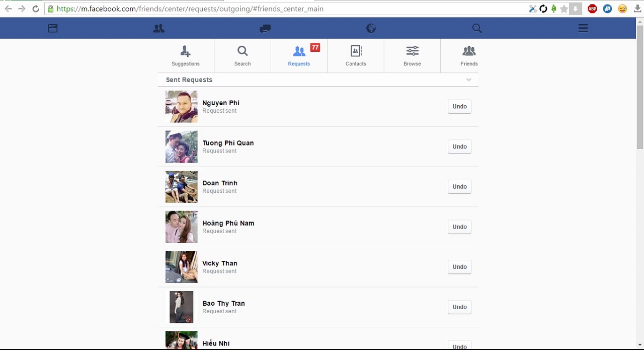This screenshot has width=644, height=350.
Task: Open Facebook search with the magnifier icon
Action: point(476,28)
